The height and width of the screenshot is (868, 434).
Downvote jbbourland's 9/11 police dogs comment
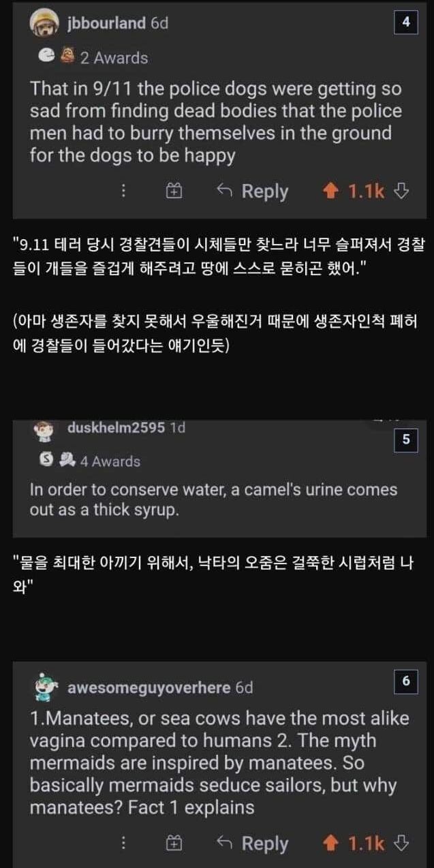tap(402, 191)
